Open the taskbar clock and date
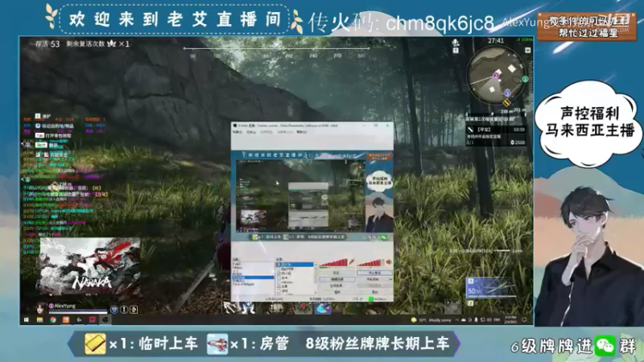Viewport: 644px width, 362px height. tap(510, 319)
